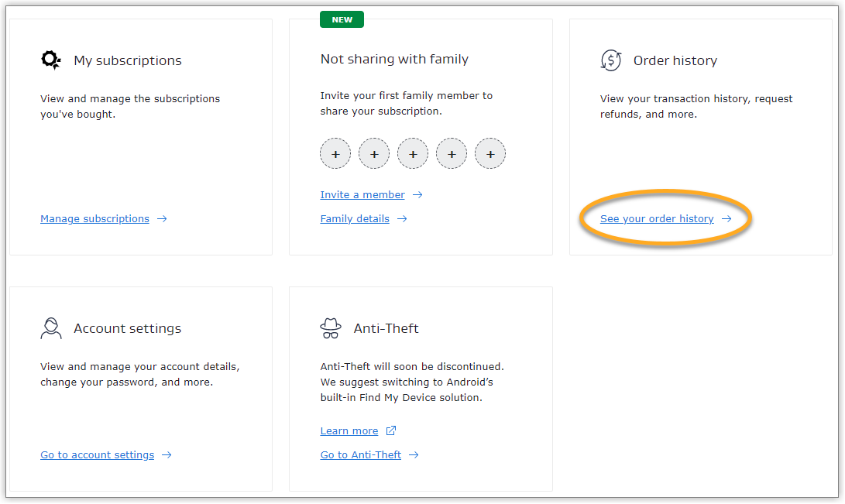
Task: Click the Order history dollar icon
Action: pyautogui.click(x=611, y=60)
